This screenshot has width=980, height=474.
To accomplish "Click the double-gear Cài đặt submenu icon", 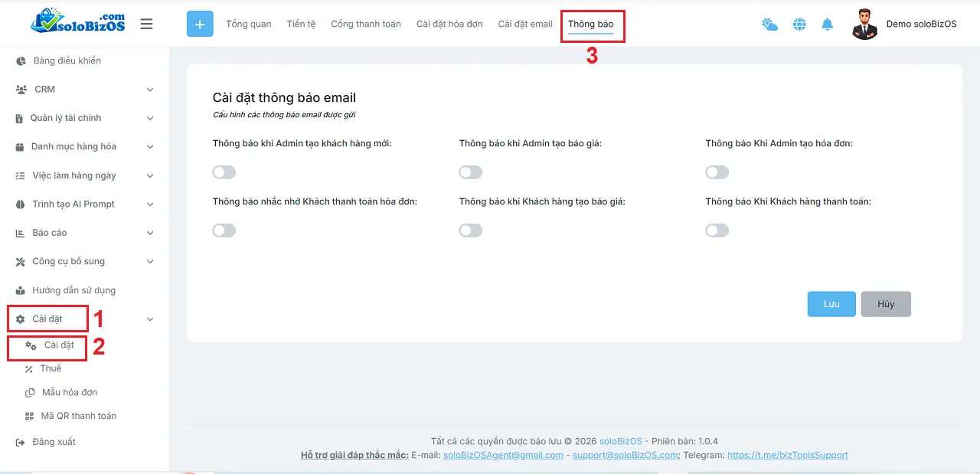I will point(31,345).
